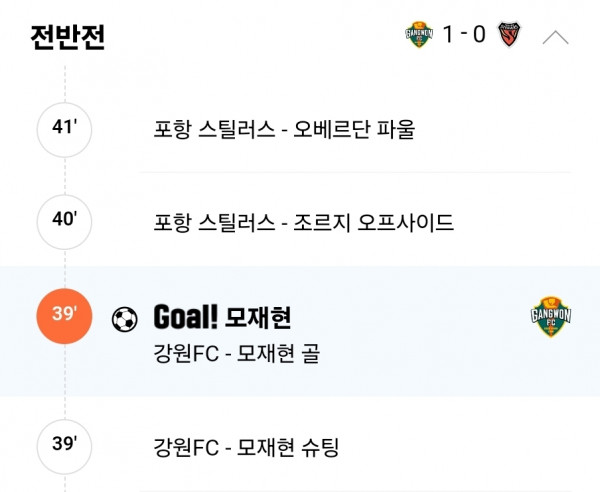Screen dimensions: 600x492
Task: Select the 40' timeline marker
Action: coord(64,222)
